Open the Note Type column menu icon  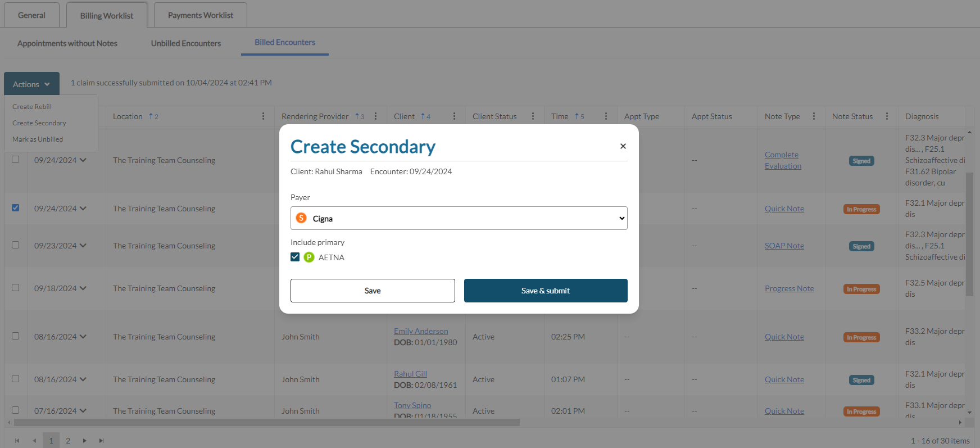click(x=814, y=116)
